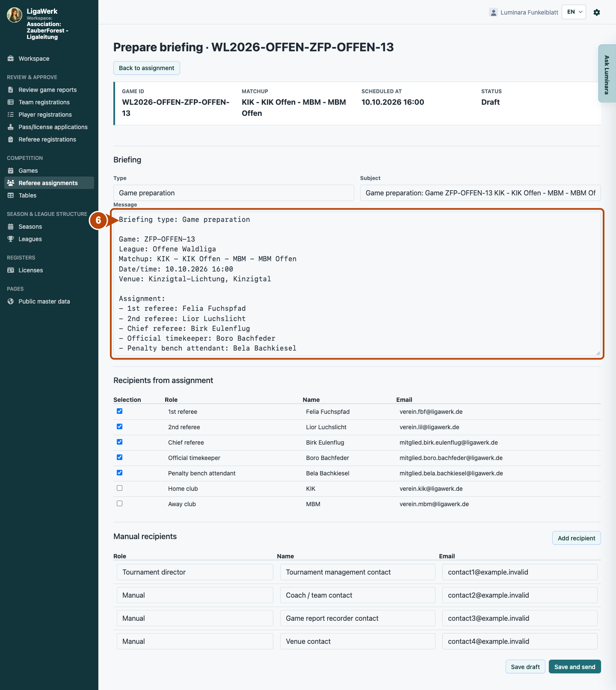This screenshot has width=616, height=690.
Task: Deselect the Official timekeeper checkbox
Action: click(x=120, y=457)
